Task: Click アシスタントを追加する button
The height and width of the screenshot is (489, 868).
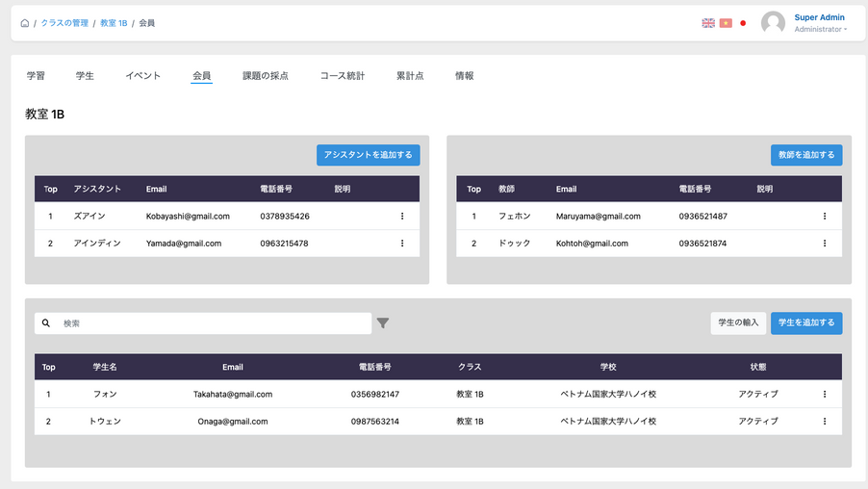Action: (368, 155)
